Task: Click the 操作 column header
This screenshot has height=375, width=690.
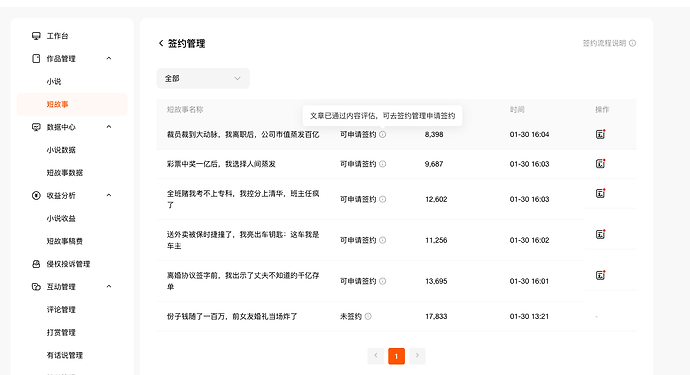Action: coord(602,110)
